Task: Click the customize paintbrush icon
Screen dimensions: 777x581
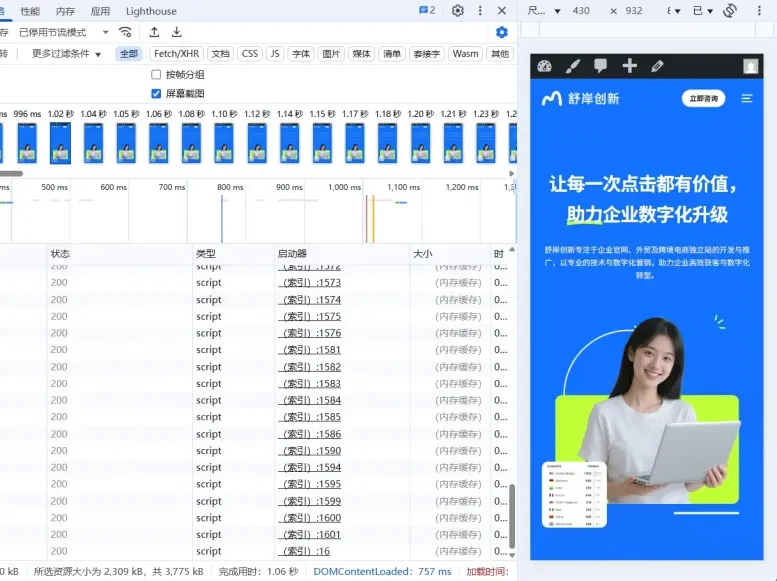Action: 572,66
